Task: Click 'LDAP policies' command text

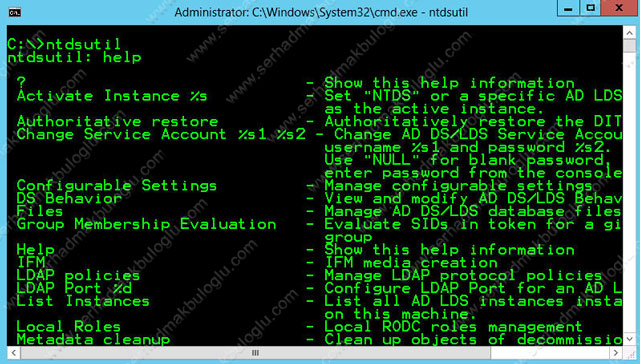Action: [x=78, y=275]
